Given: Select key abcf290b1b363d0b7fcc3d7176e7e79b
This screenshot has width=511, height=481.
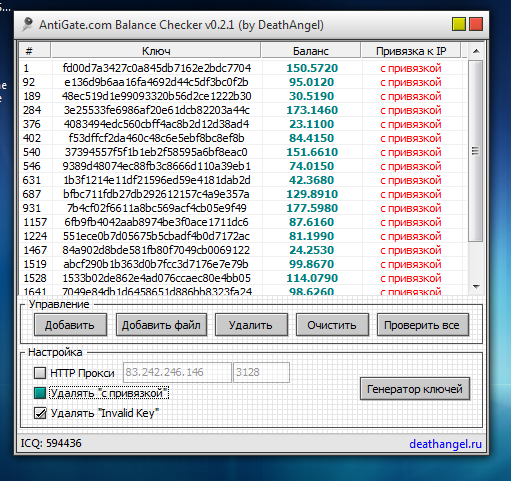Looking at the screenshot, I should (156, 264).
